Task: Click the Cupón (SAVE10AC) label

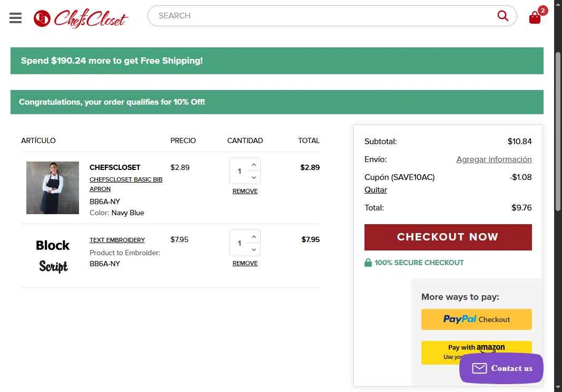Action: click(x=399, y=177)
